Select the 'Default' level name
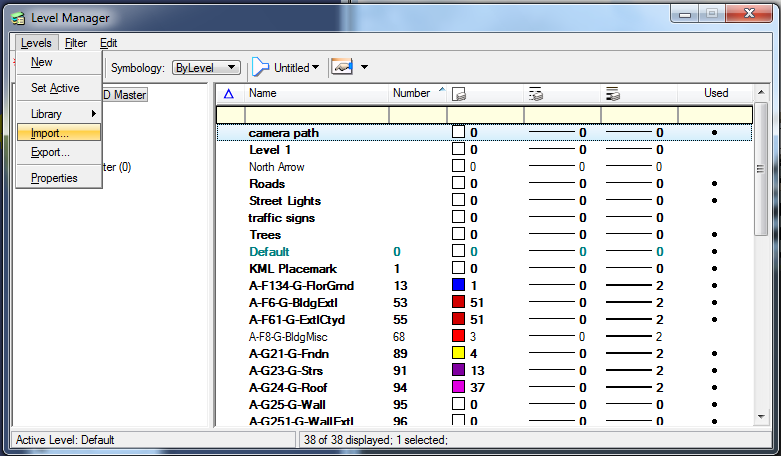The height and width of the screenshot is (456, 781). (x=269, y=252)
